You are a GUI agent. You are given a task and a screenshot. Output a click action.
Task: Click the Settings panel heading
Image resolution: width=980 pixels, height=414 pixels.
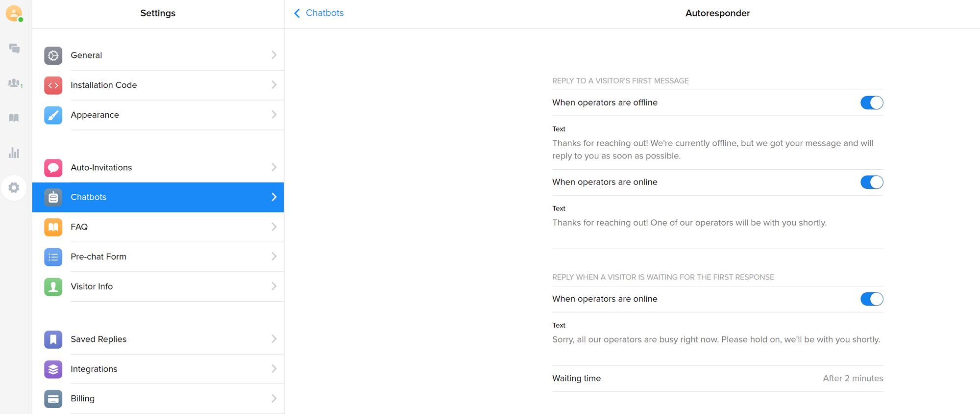[158, 13]
